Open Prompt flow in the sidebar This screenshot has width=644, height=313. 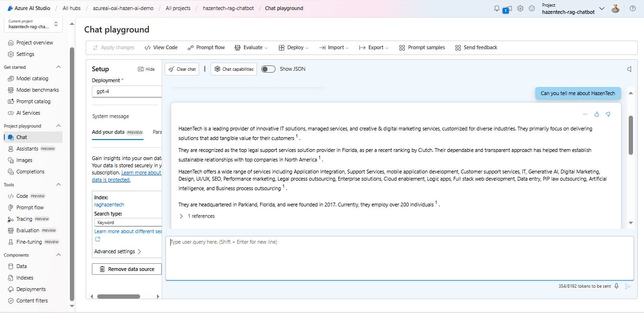[x=30, y=207]
